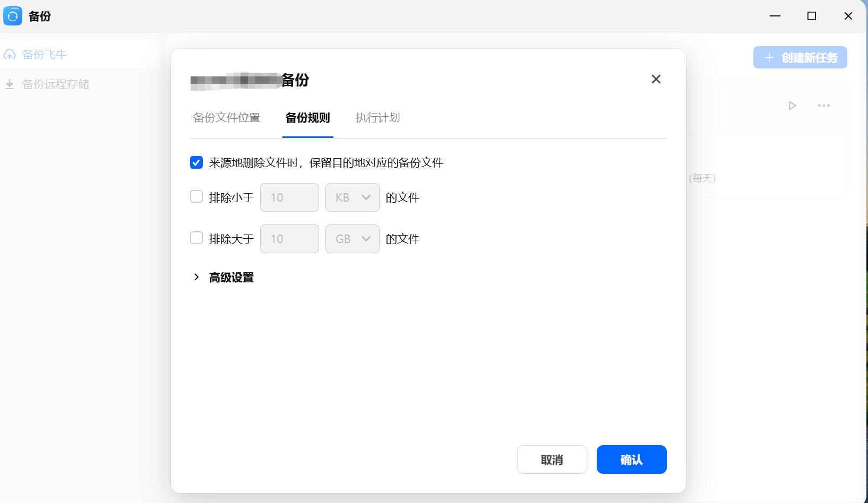This screenshot has height=503, width=868.
Task: Switch to the 备份文件位置 tab
Action: point(227,118)
